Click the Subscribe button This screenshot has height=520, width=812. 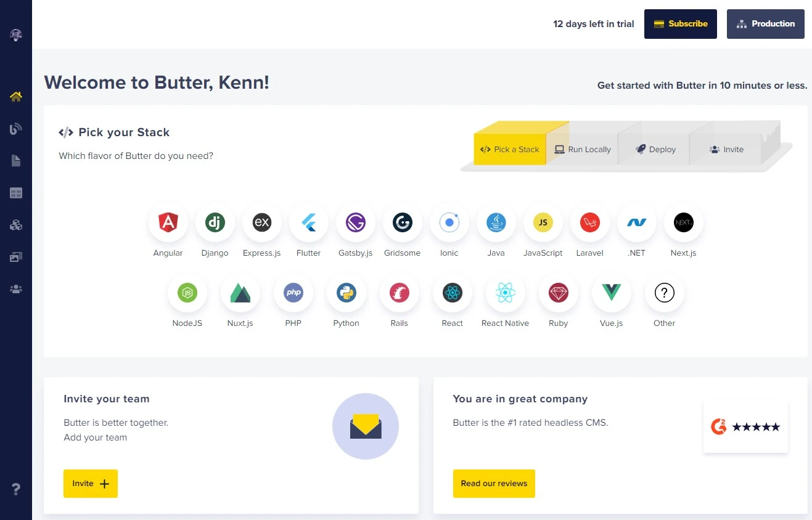[x=681, y=24]
